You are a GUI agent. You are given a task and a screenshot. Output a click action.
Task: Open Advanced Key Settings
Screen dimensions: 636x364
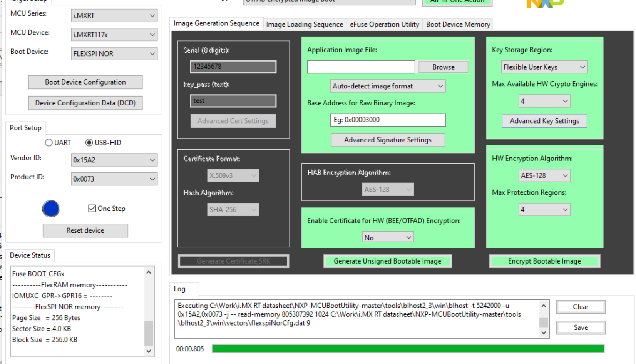pos(544,121)
